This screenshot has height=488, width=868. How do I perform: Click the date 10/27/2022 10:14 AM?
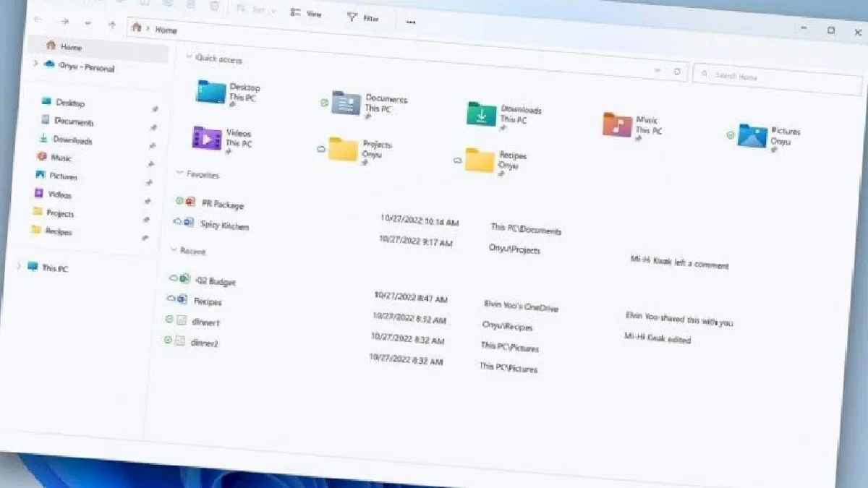coord(420,220)
